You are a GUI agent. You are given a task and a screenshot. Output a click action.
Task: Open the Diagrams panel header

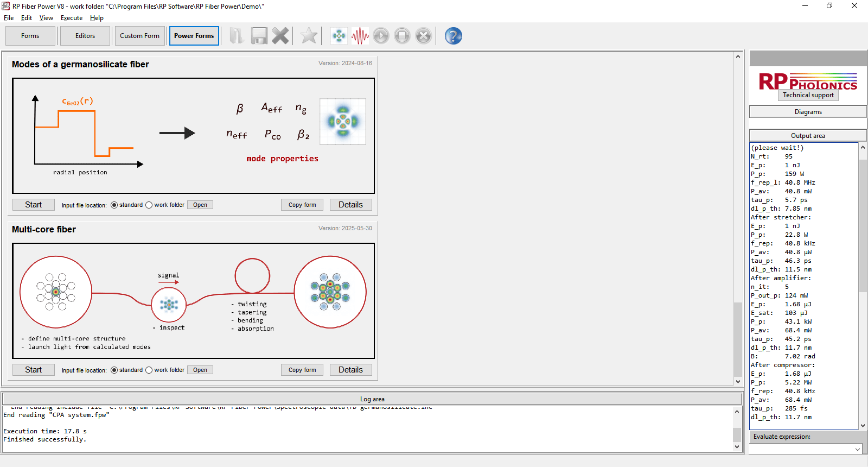[808, 112]
